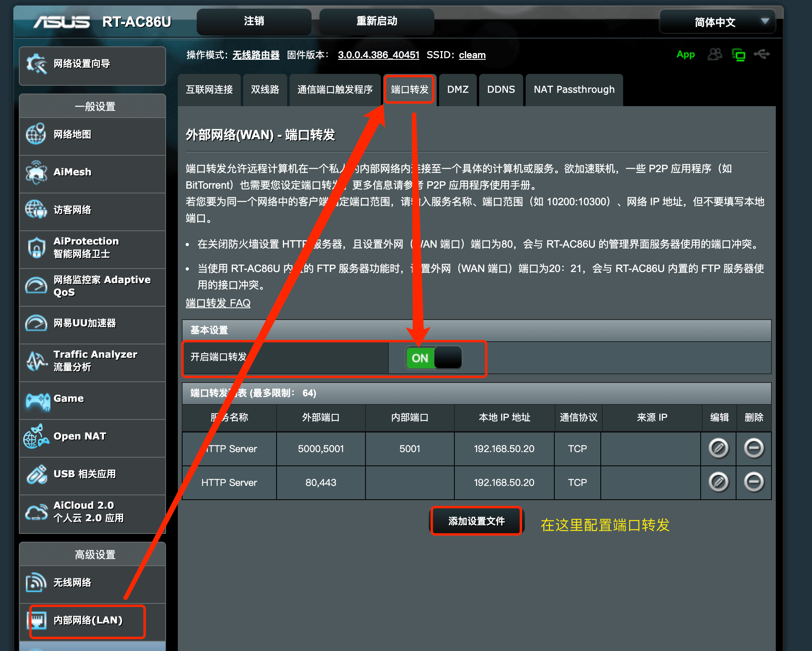Switch to the NAT Passthrough tab
This screenshot has height=651, width=812.
point(574,90)
